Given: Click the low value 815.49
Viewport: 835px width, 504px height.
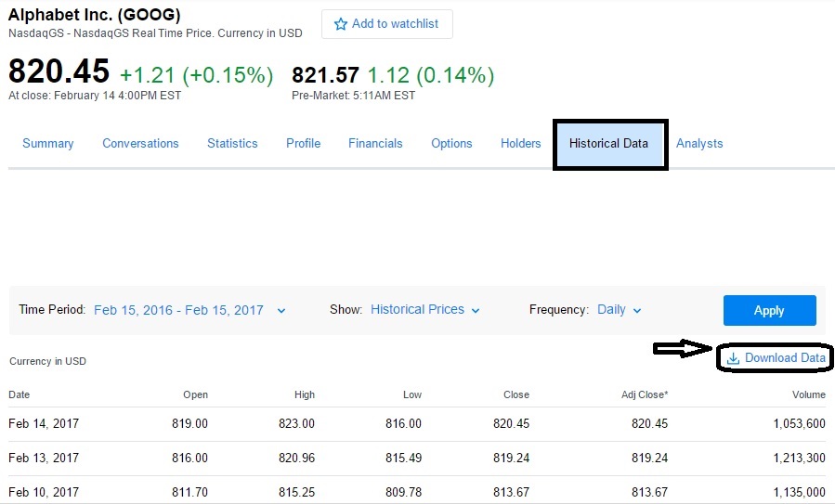Looking at the screenshot, I should click(x=404, y=459).
